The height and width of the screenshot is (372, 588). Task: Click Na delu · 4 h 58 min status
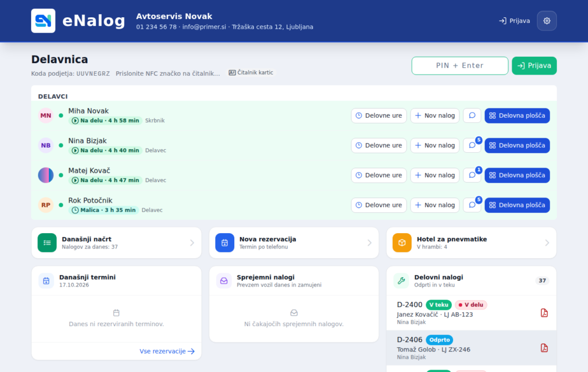click(106, 121)
